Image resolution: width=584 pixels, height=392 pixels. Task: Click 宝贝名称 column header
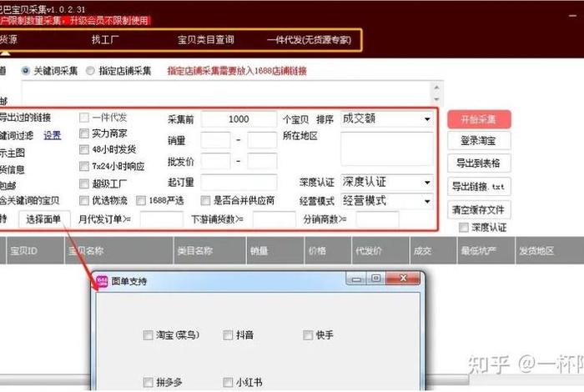(119, 250)
